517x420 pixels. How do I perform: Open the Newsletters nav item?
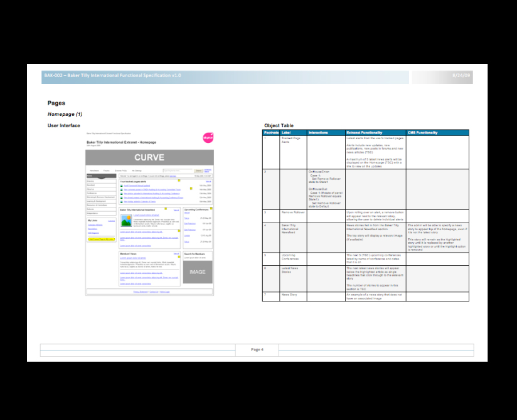[x=94, y=171]
